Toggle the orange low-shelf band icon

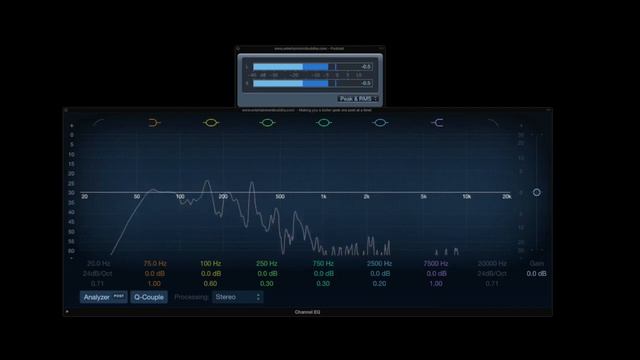point(154,122)
